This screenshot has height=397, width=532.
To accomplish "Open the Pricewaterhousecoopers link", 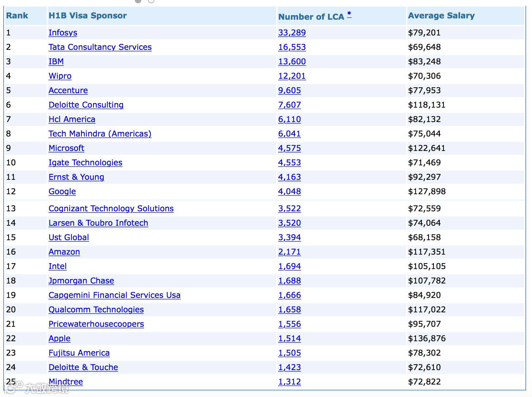I will click(x=96, y=324).
